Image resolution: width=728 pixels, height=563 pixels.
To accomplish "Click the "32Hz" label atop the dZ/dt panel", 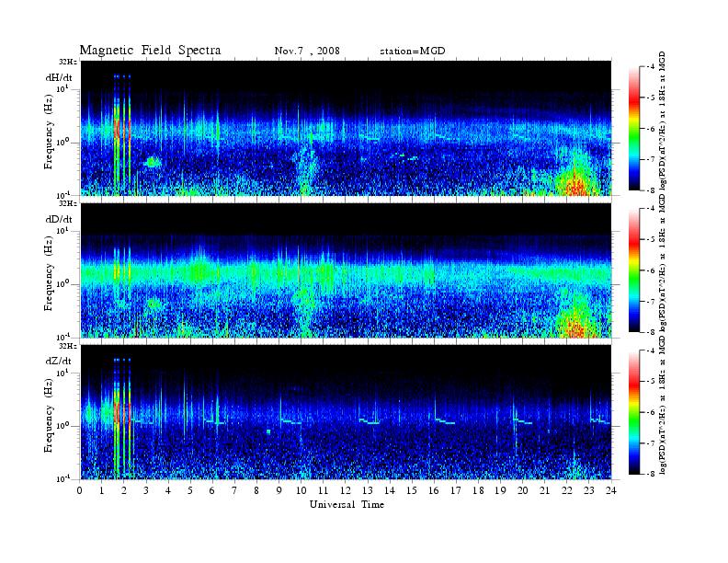I will pyautogui.click(x=68, y=346).
